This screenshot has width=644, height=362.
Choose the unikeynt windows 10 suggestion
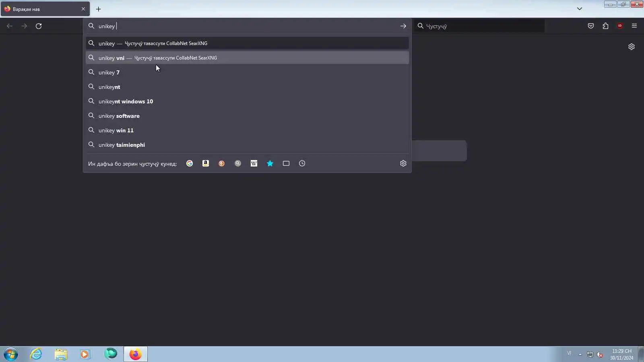click(247, 101)
